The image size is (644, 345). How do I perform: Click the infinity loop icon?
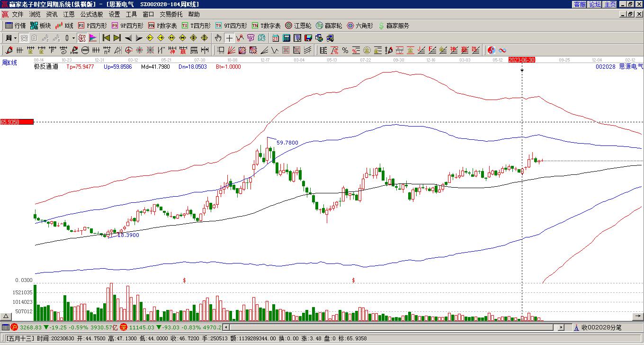coord(502,50)
